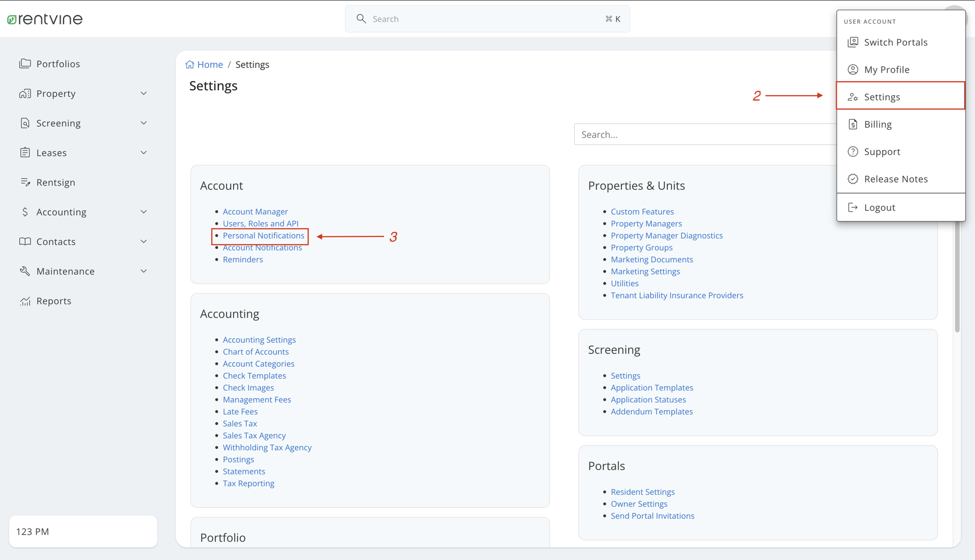Open the Personal Notifications link
Viewport: 975px width, 560px height.
coord(264,236)
